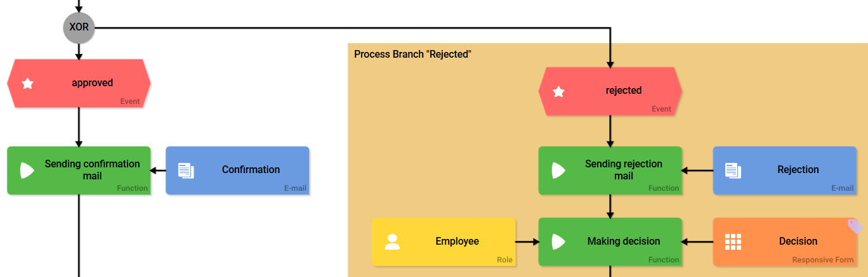868x277 pixels.
Task: Click the document icon on Rejection e-mail
Action: tap(733, 171)
